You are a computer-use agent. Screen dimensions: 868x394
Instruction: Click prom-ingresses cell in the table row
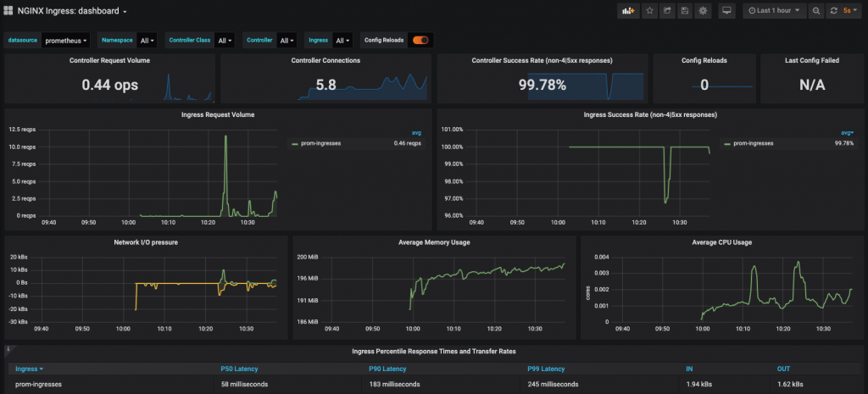click(38, 384)
